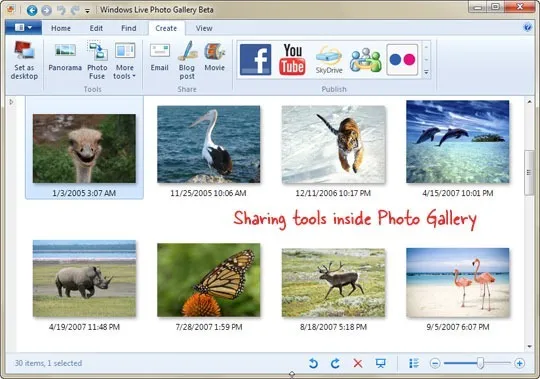Select the tiger in snow thumbnail
Image resolution: width=540 pixels, height=379 pixels.
pyautogui.click(x=333, y=144)
